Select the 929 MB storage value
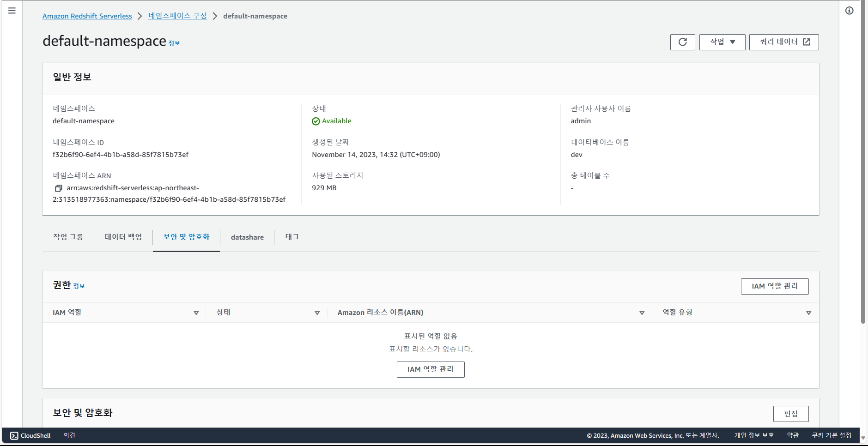Viewport: 868px width, 446px height. [324, 188]
